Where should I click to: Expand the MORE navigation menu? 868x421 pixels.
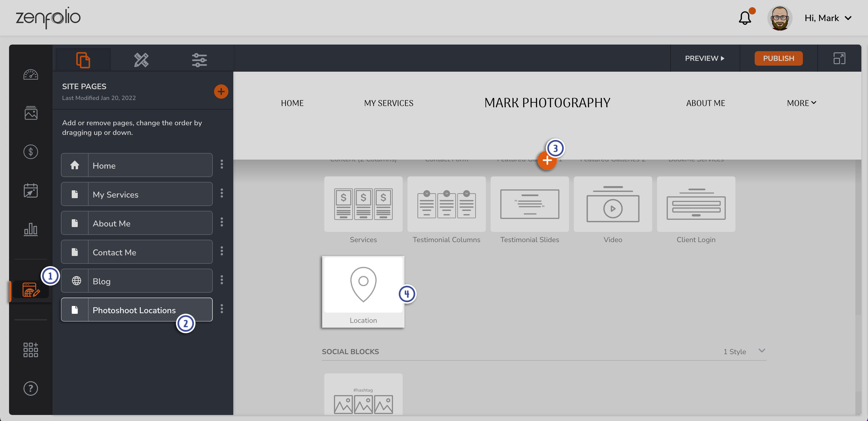click(x=802, y=103)
